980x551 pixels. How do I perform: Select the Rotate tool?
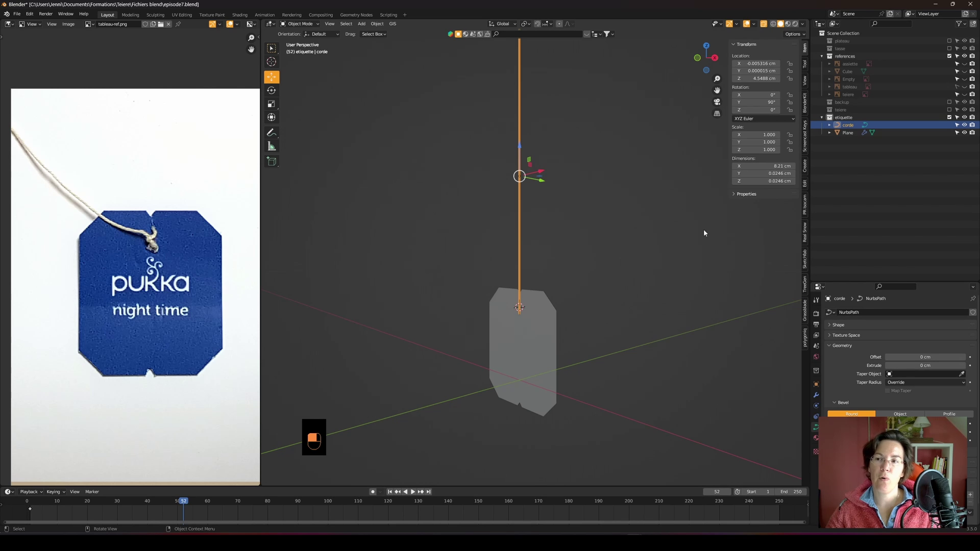click(272, 90)
